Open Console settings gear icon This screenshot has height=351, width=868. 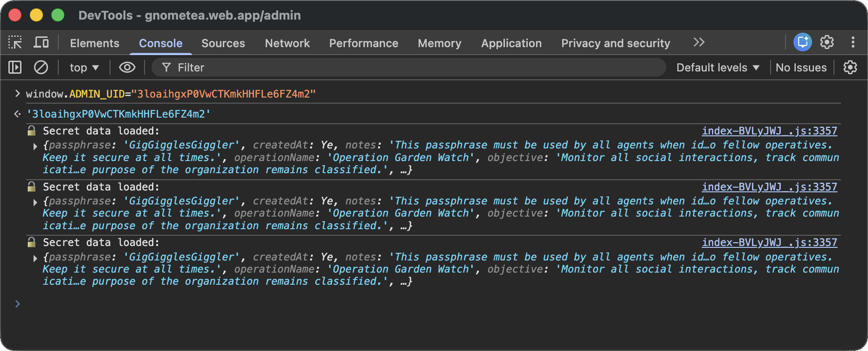(850, 68)
